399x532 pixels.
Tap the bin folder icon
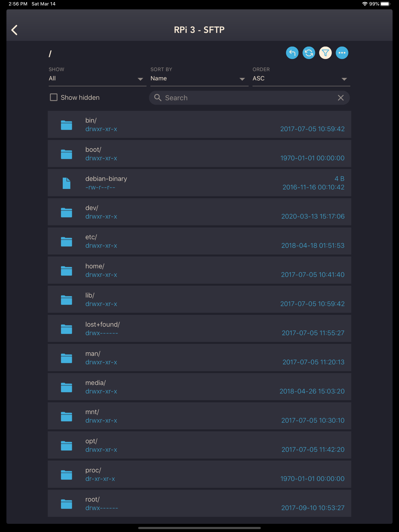click(66, 125)
